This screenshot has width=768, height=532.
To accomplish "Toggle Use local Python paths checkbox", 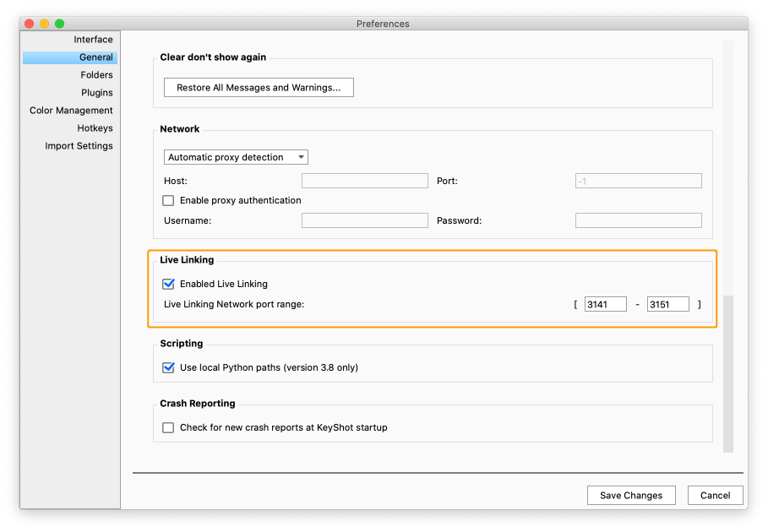I will coord(168,368).
